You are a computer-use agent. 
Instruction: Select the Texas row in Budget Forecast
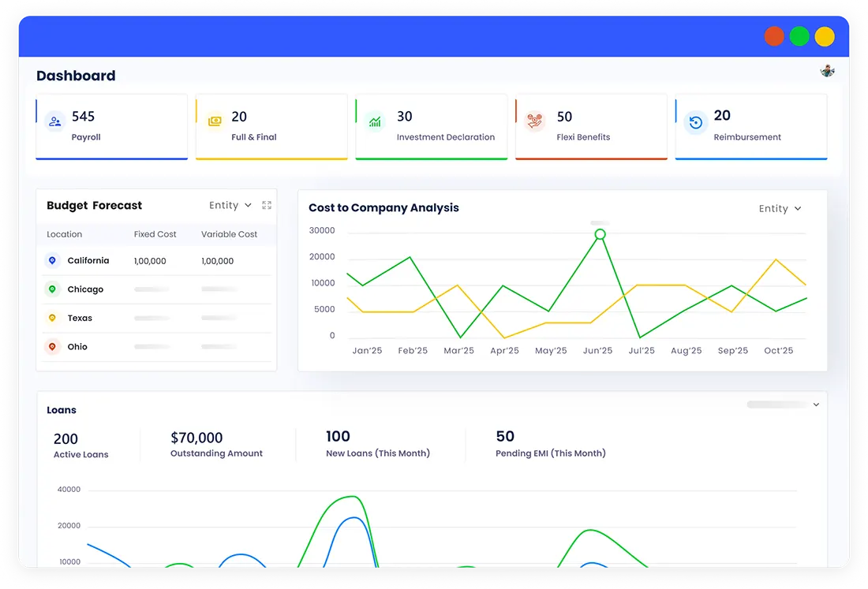pyautogui.click(x=80, y=319)
